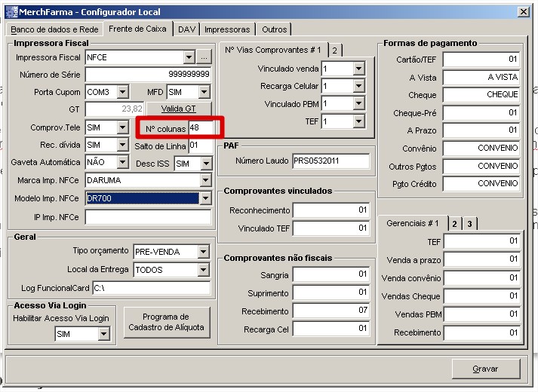538x392 pixels.
Task: Click the browse '...' button beside Impressora Fiscal
Action: (204, 57)
